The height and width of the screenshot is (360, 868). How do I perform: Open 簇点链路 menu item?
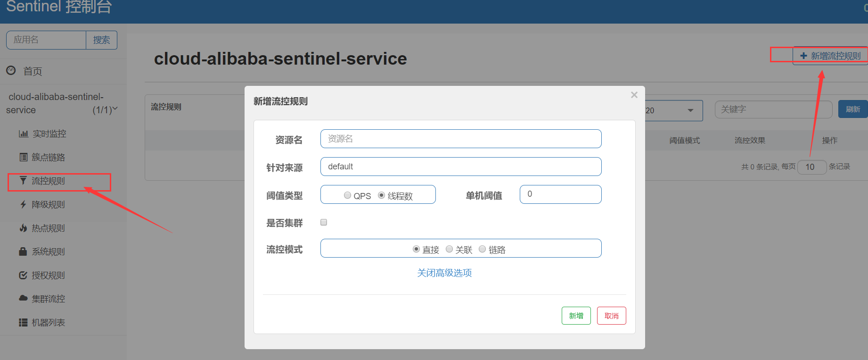pos(48,157)
